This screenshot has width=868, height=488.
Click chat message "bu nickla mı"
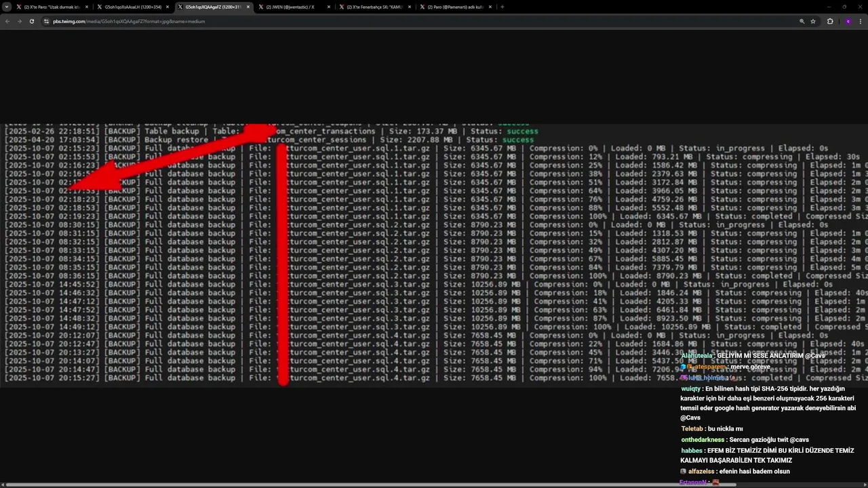coord(725,429)
